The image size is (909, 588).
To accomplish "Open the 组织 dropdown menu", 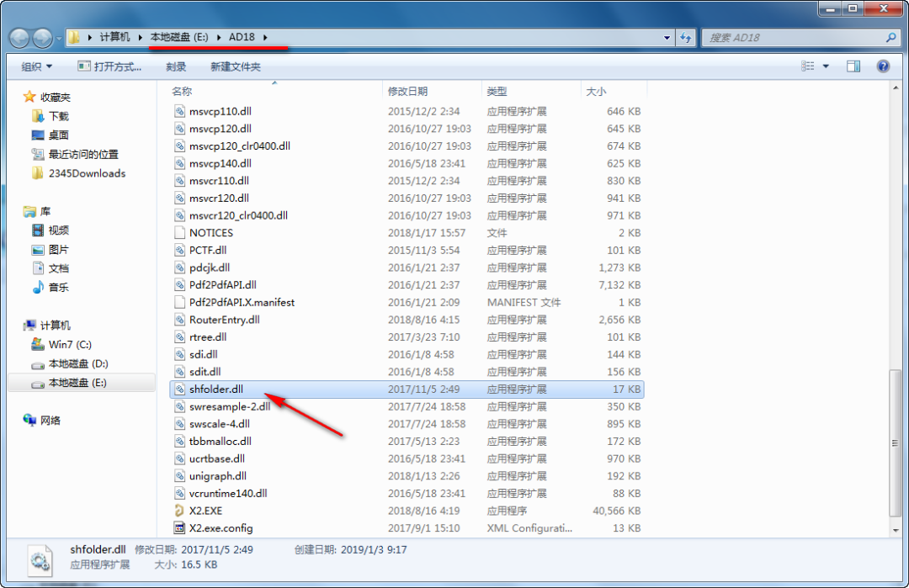I will [35, 66].
